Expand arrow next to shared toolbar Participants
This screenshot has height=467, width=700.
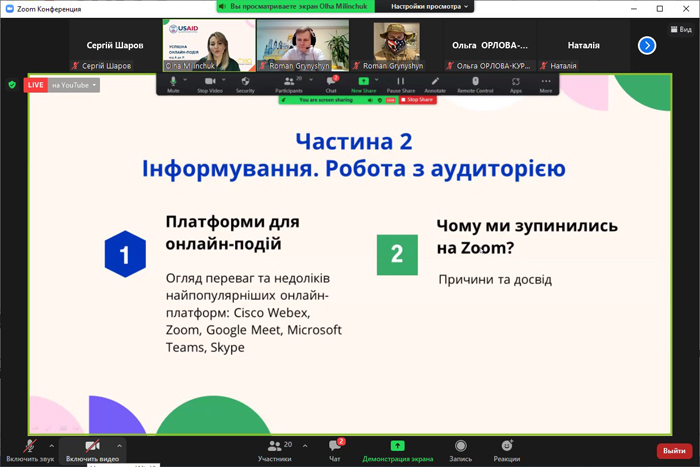point(311,79)
